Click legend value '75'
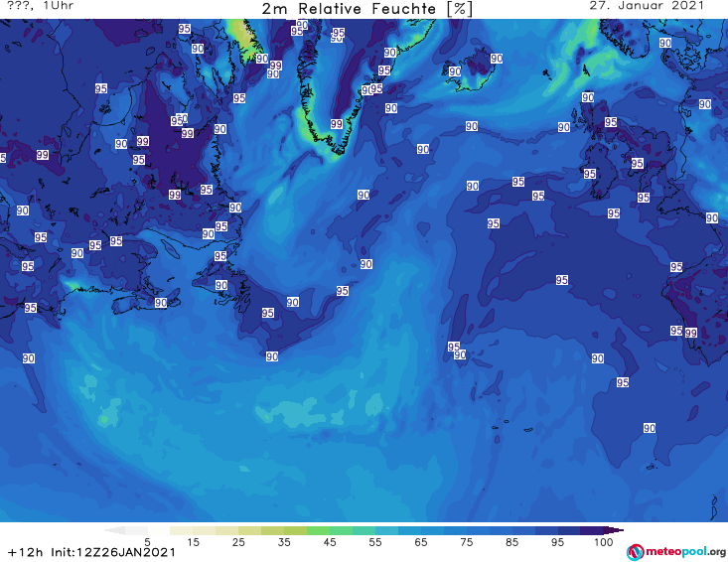Viewport: 728px width, 562px height. (x=466, y=542)
